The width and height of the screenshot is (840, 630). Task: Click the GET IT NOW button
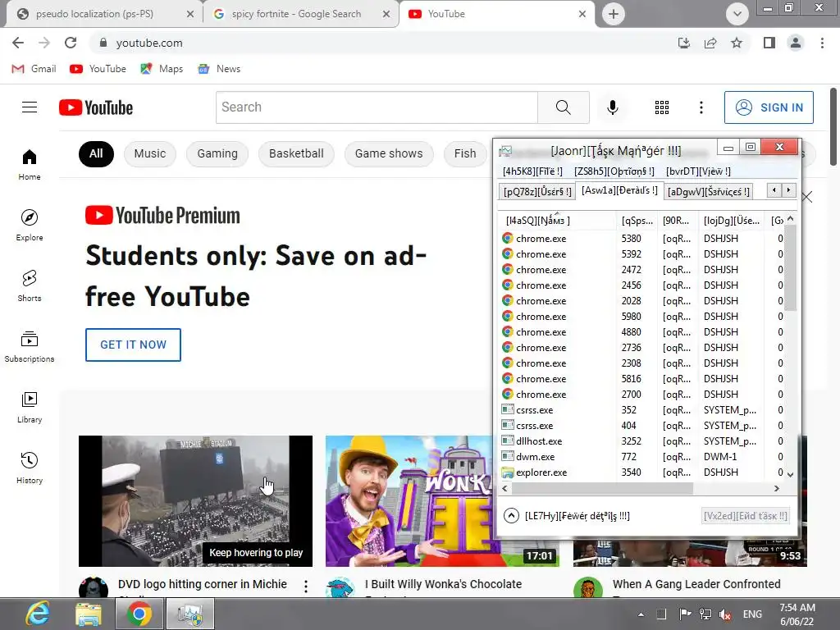(x=134, y=345)
